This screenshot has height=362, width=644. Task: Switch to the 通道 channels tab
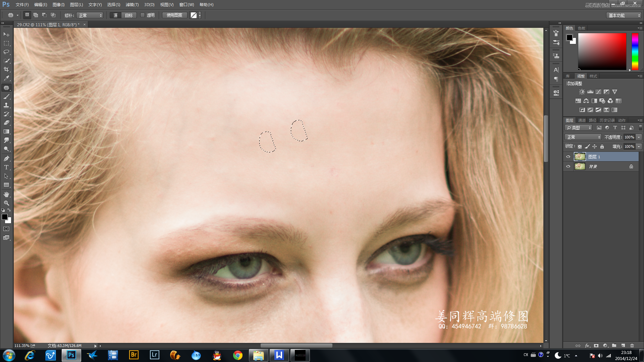point(582,120)
